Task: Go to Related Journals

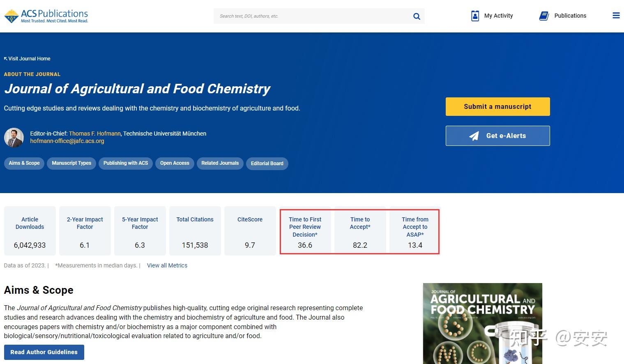Action: (x=220, y=163)
